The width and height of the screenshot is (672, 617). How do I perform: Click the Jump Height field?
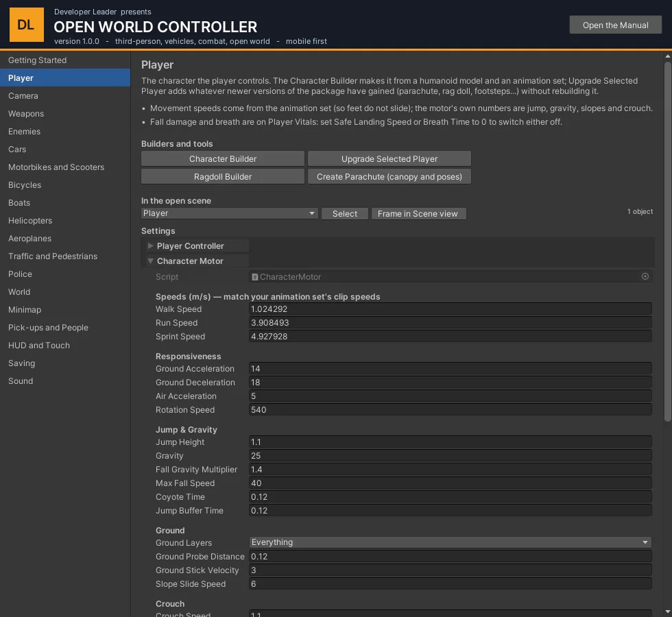click(x=450, y=441)
